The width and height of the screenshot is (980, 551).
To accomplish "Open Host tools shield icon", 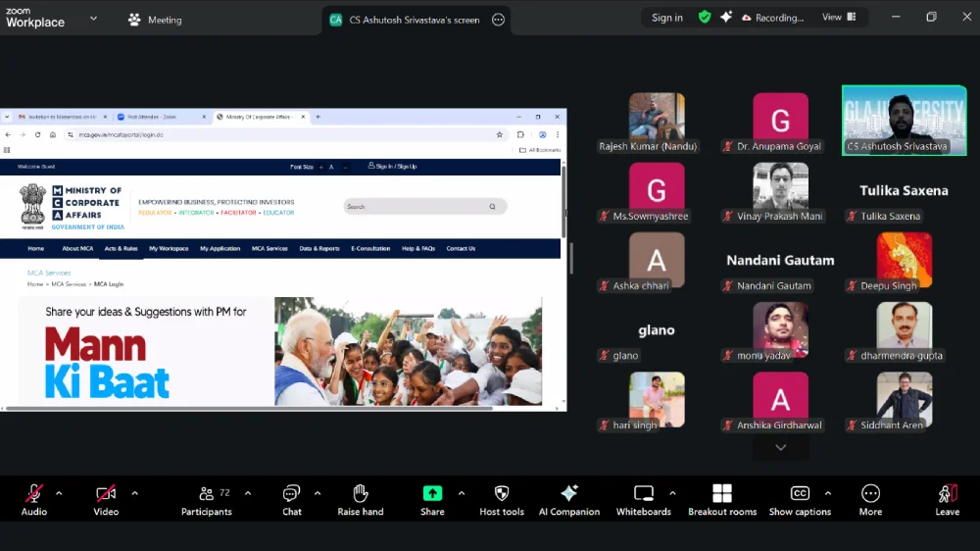I will click(502, 498).
